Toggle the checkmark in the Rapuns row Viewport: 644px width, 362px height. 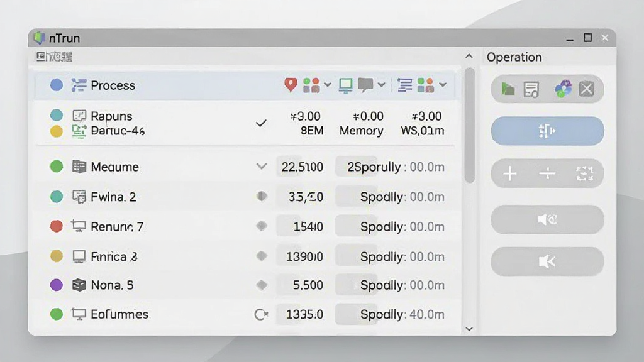tap(261, 123)
